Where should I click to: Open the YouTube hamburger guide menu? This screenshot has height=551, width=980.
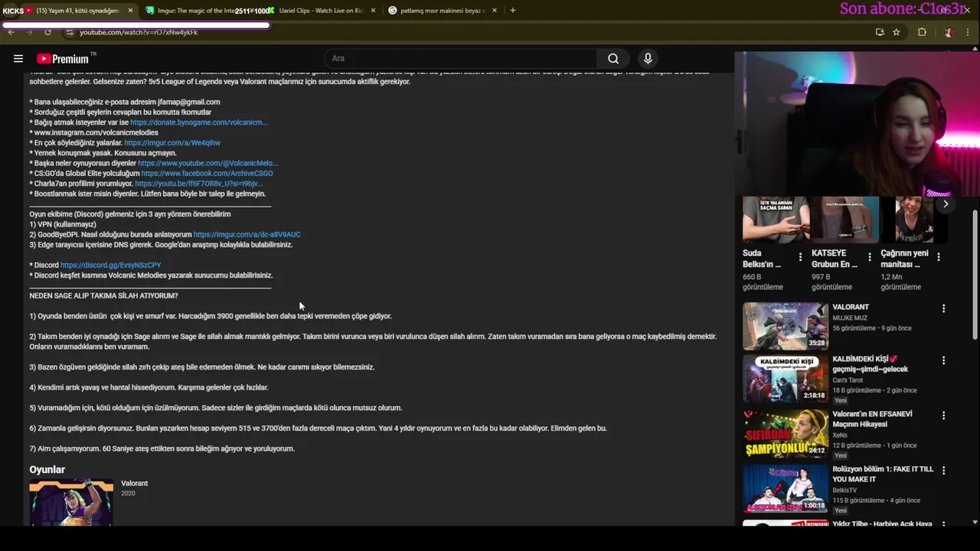(x=18, y=58)
